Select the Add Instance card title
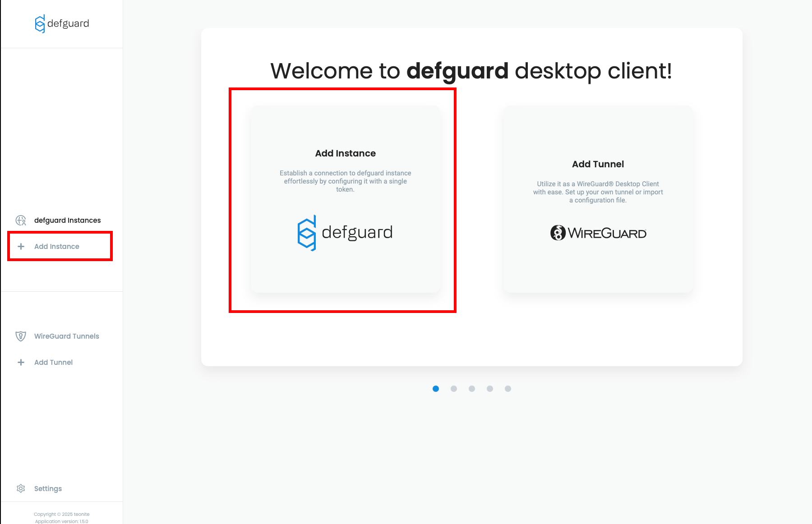812x524 pixels. coord(345,153)
